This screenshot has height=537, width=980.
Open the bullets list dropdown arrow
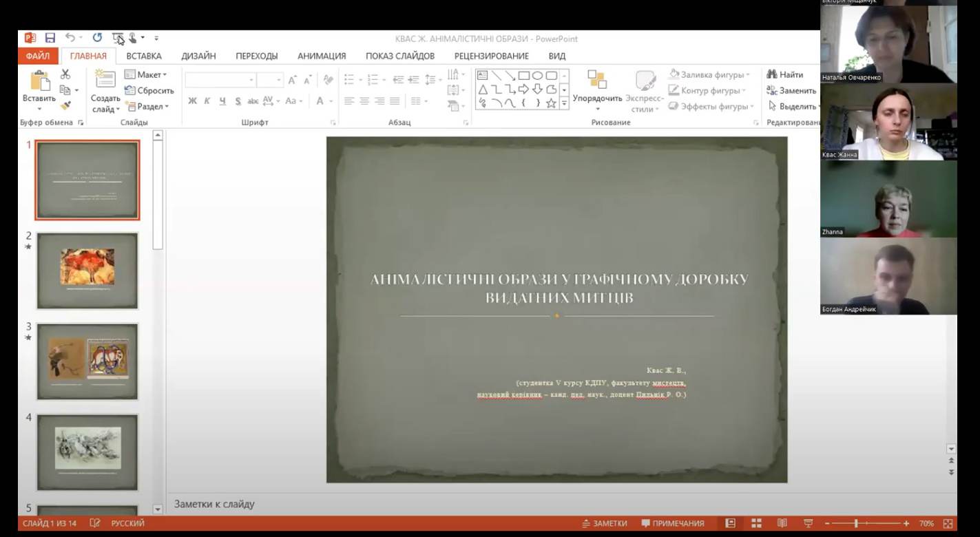pyautogui.click(x=360, y=80)
